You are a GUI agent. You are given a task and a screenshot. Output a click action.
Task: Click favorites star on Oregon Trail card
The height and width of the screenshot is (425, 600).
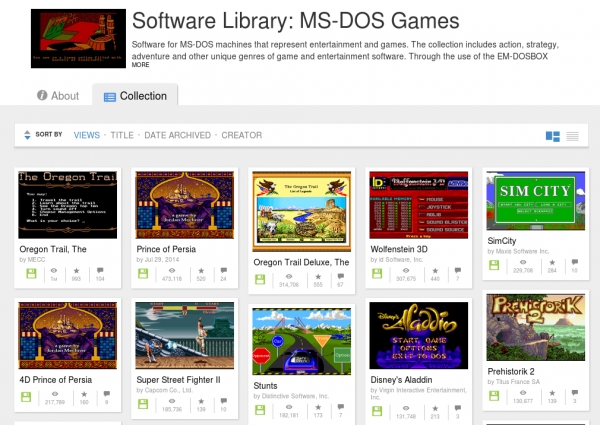(77, 270)
